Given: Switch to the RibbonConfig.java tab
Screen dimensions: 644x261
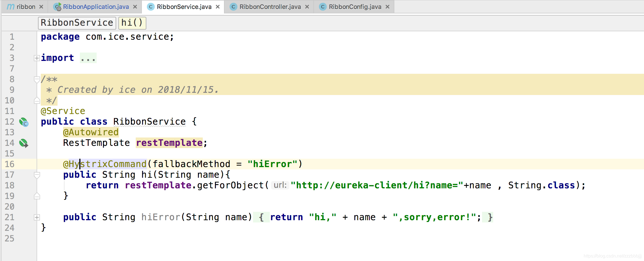Looking at the screenshot, I should click(355, 7).
